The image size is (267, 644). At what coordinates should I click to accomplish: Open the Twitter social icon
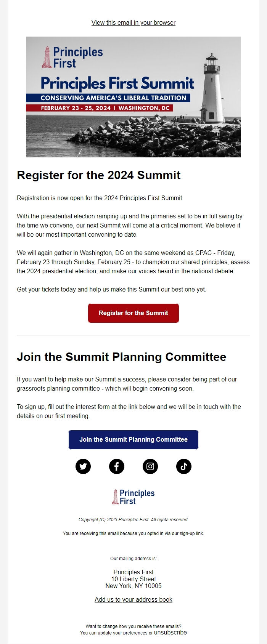[x=83, y=466]
